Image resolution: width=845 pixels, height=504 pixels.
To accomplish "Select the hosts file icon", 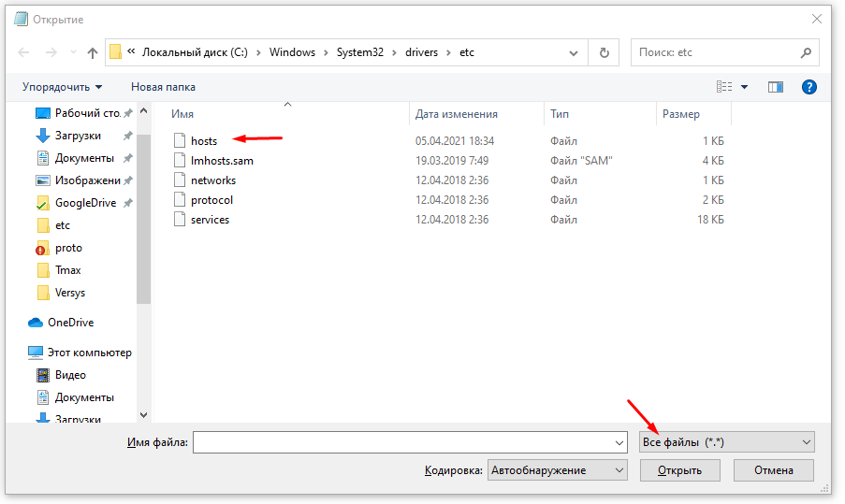I will (180, 140).
